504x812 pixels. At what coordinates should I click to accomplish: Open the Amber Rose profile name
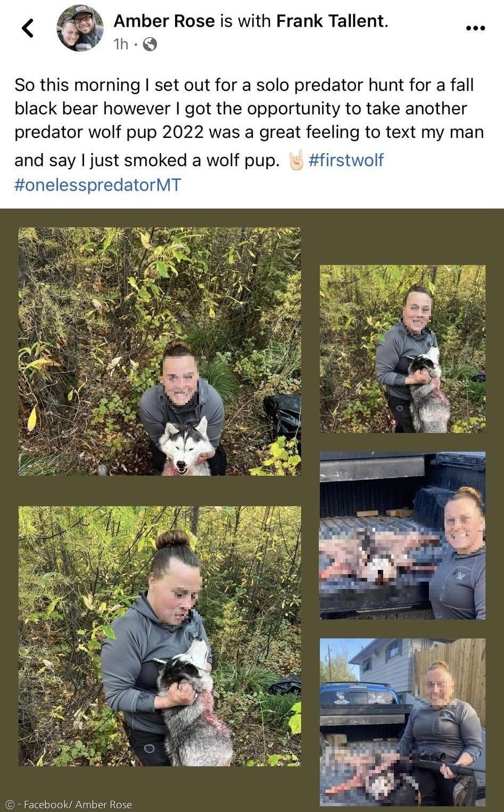(164, 21)
